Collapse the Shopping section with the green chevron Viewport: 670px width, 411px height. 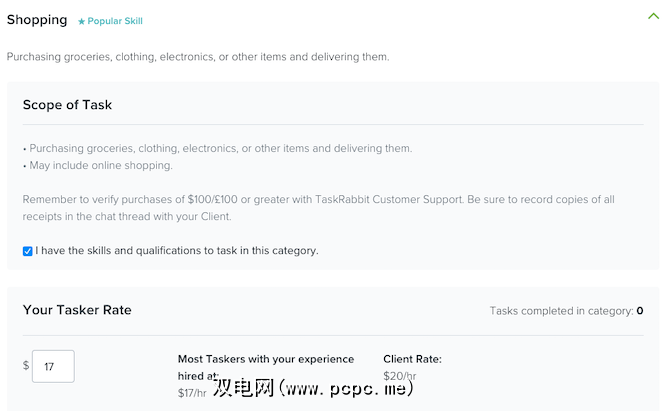pyautogui.click(x=653, y=16)
